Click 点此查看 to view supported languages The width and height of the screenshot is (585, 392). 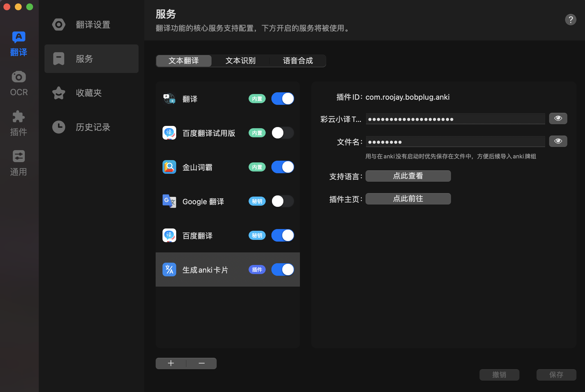click(x=408, y=176)
